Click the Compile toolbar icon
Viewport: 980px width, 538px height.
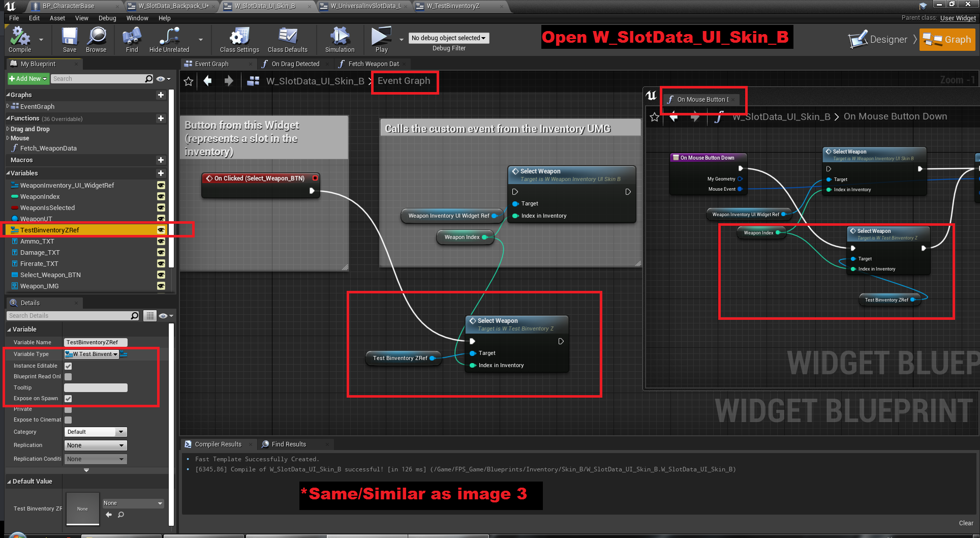coord(20,39)
